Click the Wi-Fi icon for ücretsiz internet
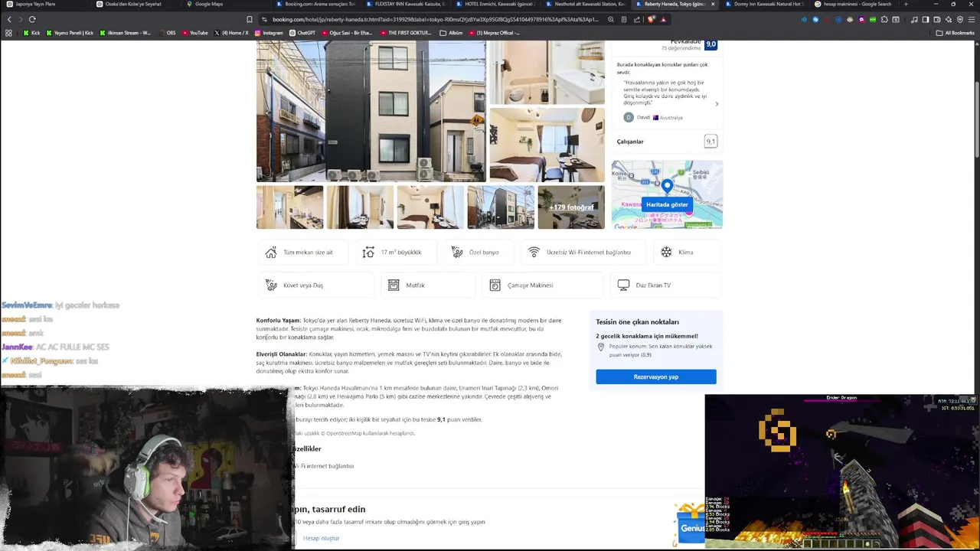This screenshot has height=551, width=980. tap(534, 252)
